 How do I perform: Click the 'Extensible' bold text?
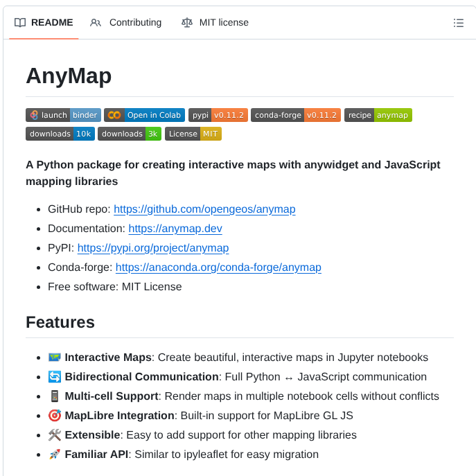click(93, 435)
